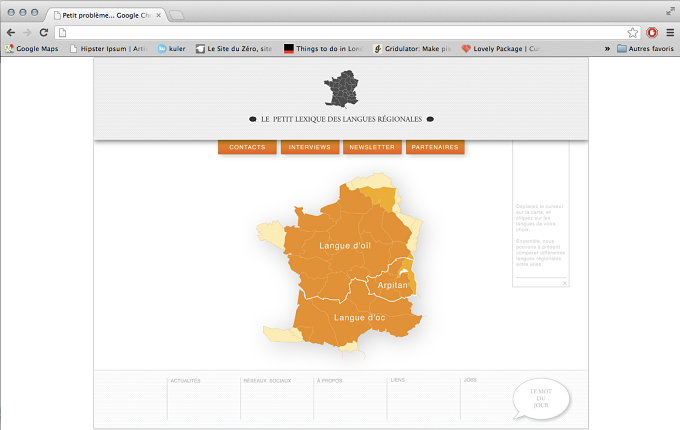Viewport: 680px width, 430px height.
Task: Click the Liens footer heading
Action: [398, 380]
